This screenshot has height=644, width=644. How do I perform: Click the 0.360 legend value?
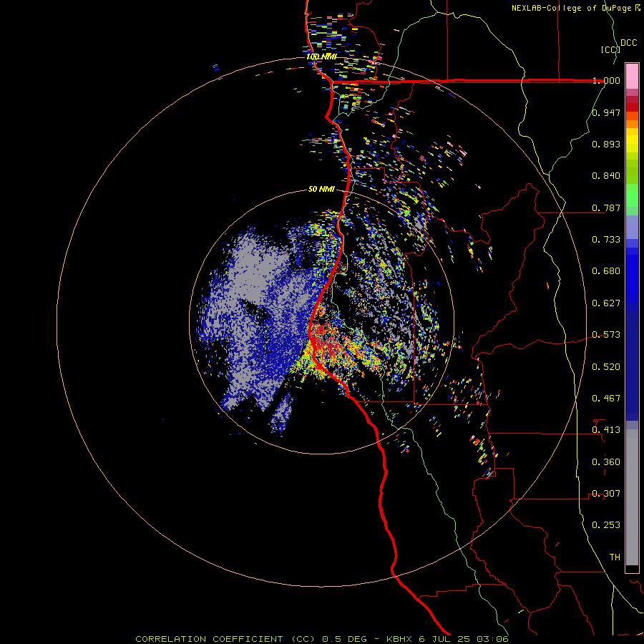(606, 462)
